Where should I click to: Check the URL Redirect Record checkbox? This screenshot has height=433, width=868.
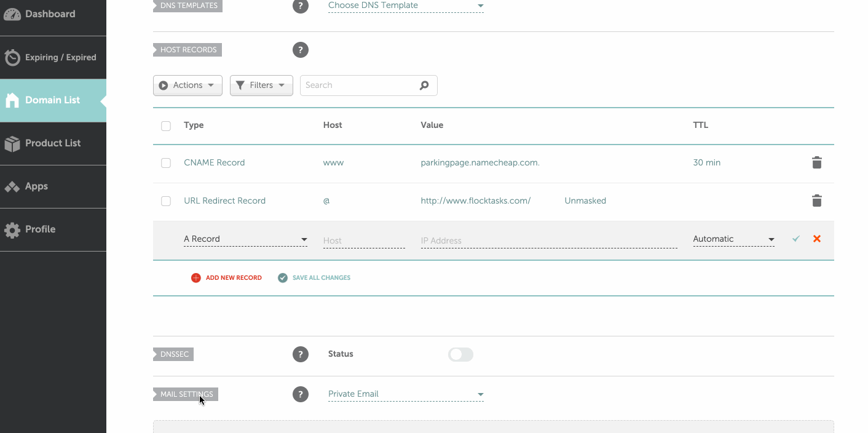click(166, 201)
